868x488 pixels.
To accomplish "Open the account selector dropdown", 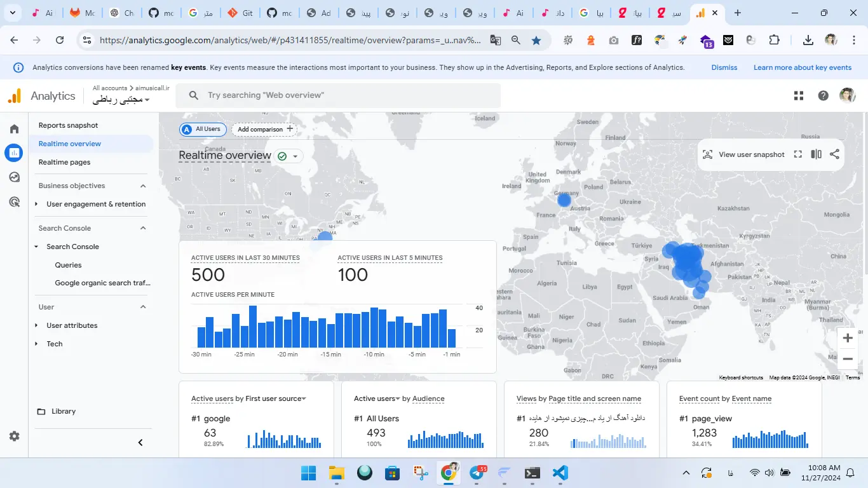I will click(121, 100).
